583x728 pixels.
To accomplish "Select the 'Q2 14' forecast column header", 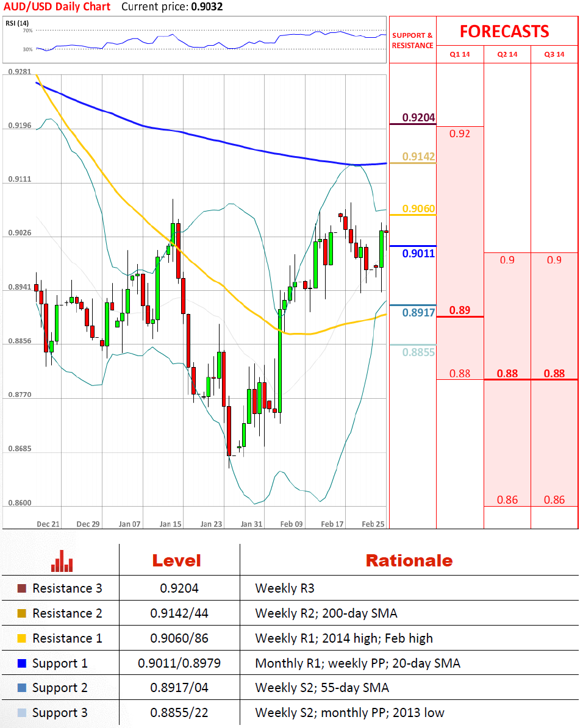I will (x=507, y=54).
